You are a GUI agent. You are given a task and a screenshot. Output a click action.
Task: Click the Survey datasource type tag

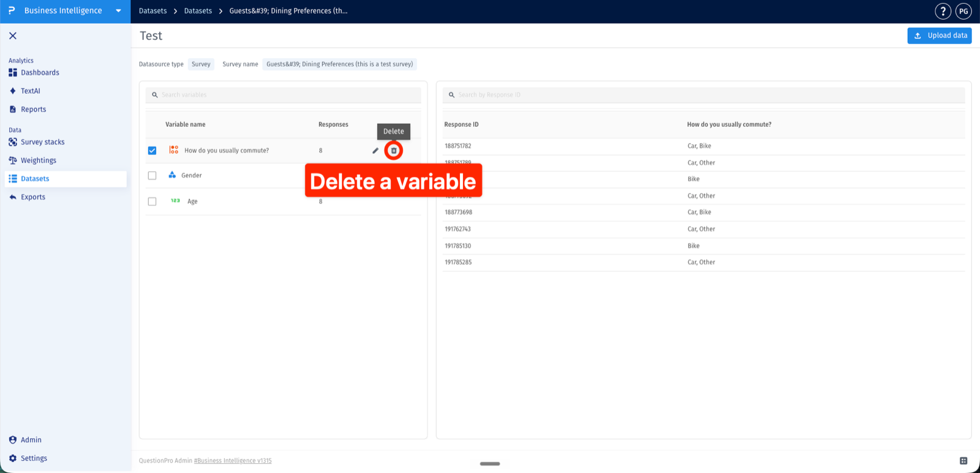coord(201,64)
